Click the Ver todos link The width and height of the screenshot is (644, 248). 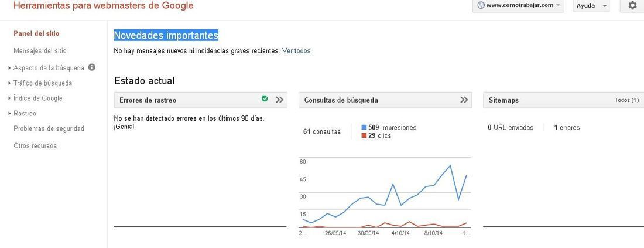coord(296,51)
